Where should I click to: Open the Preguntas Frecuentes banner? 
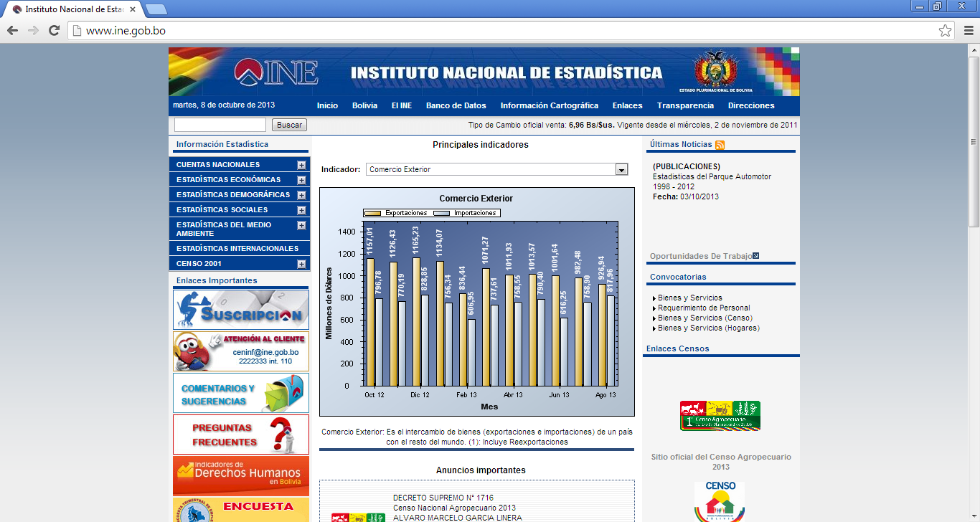[241, 434]
